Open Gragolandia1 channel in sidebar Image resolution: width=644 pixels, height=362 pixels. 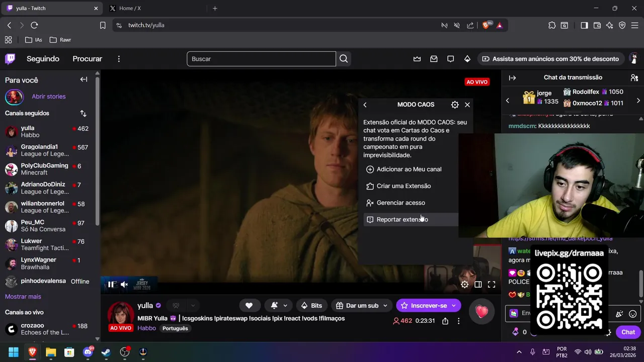(x=48, y=150)
